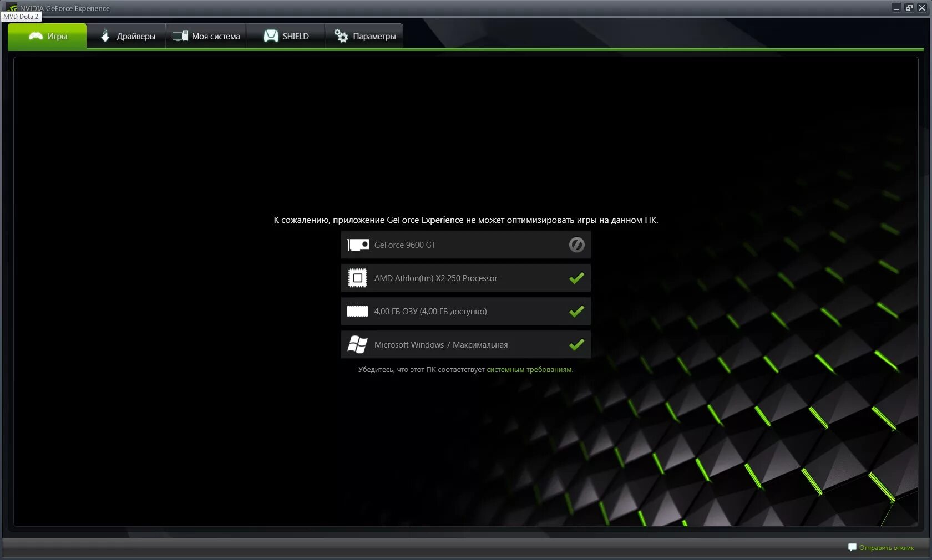Click the CPU chip icon beside AMD Athlon
This screenshot has height=560, width=932.
(x=358, y=278)
